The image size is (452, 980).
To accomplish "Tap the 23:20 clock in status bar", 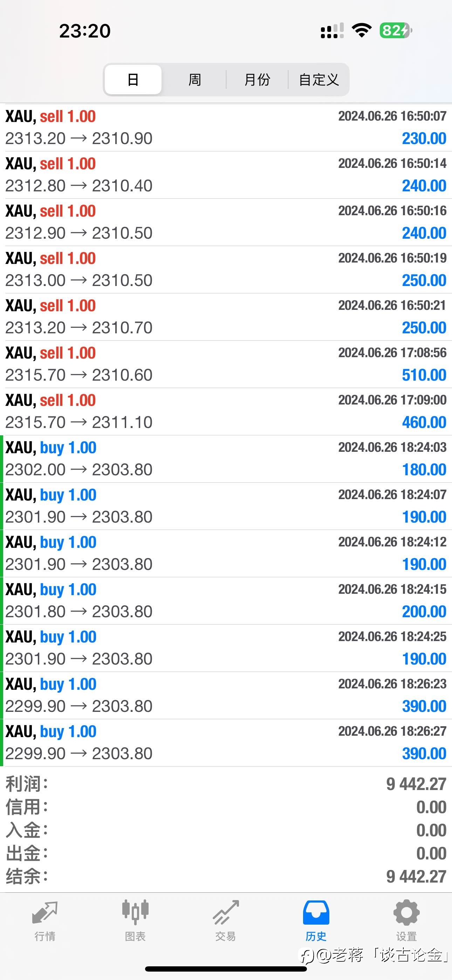I will (85, 31).
